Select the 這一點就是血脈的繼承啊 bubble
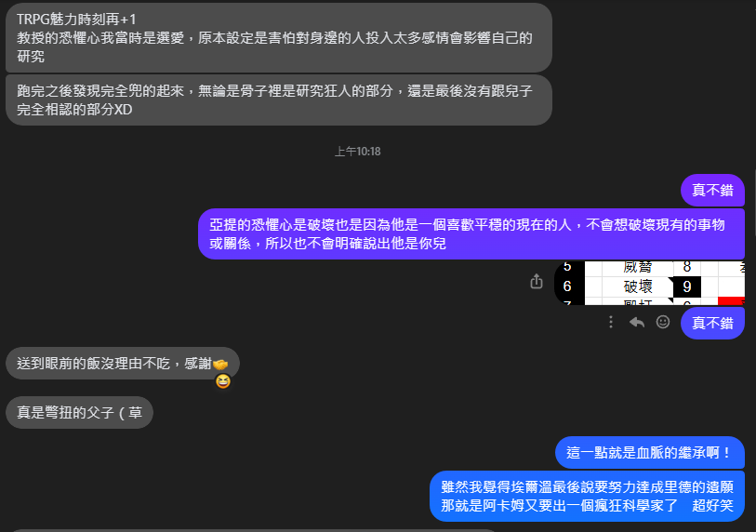Screen dimensions: 756x532 [650, 452]
